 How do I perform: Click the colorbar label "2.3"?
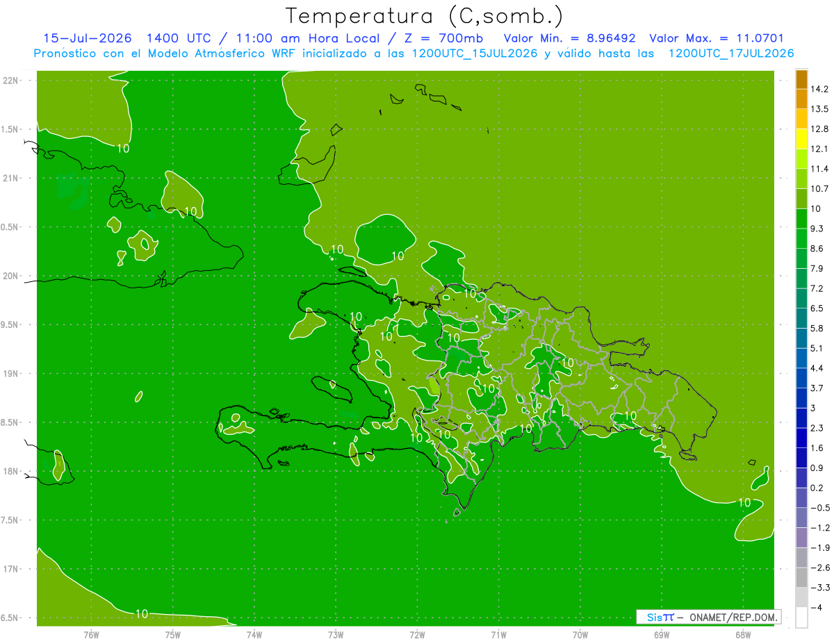[817, 427]
